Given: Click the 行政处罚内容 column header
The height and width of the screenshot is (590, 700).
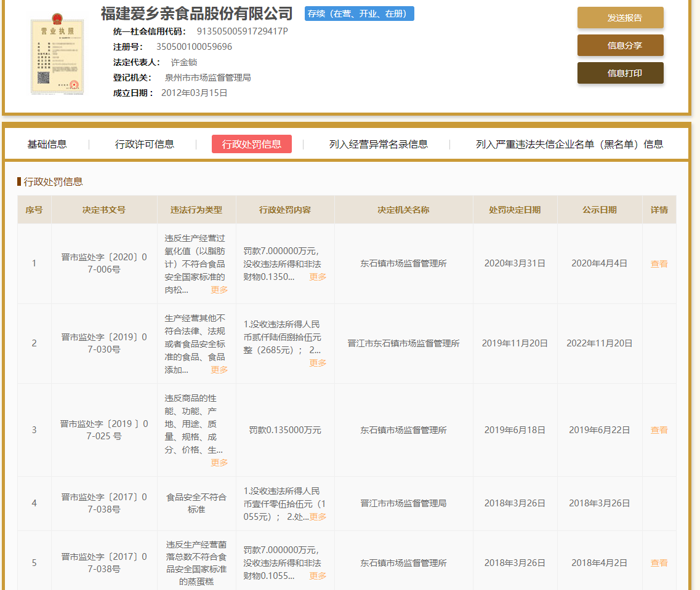Looking at the screenshot, I should 285,210.
